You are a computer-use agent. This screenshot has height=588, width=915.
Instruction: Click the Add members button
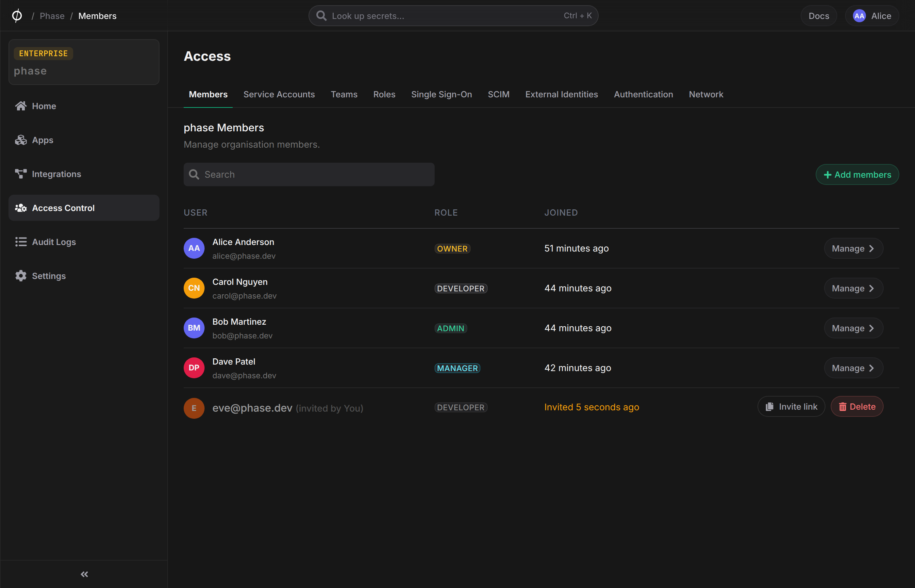pyautogui.click(x=857, y=174)
